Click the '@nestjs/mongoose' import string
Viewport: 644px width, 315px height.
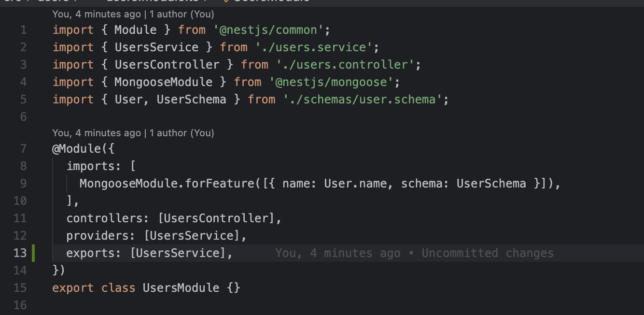(331, 82)
